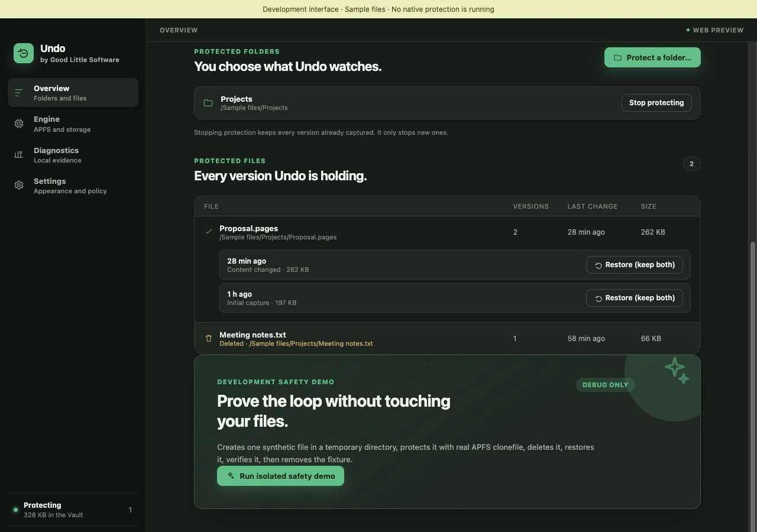The image size is (757, 532).
Task: Click the LAST CHANGE column header
Action: 593,206
